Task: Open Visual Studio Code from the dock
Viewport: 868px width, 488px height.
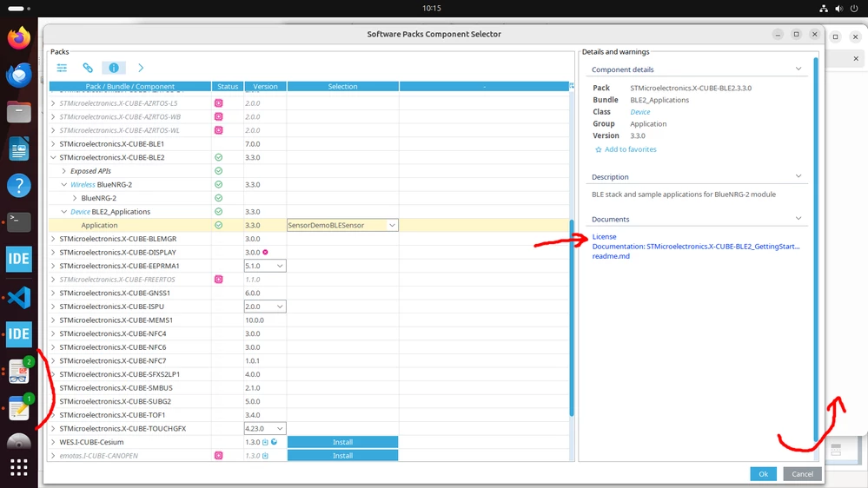Action: point(19,298)
